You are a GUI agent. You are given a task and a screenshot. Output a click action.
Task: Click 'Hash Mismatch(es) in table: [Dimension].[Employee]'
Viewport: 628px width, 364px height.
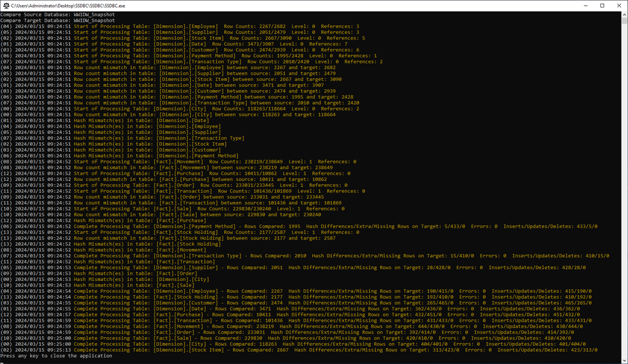(111, 126)
